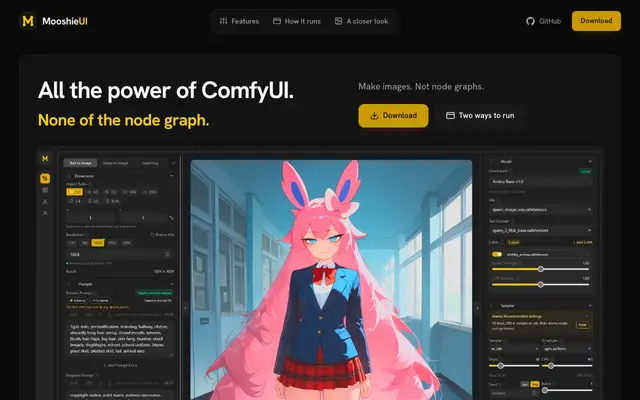Click the M logo in the app sidebar
640x400 pixels.
(45, 158)
